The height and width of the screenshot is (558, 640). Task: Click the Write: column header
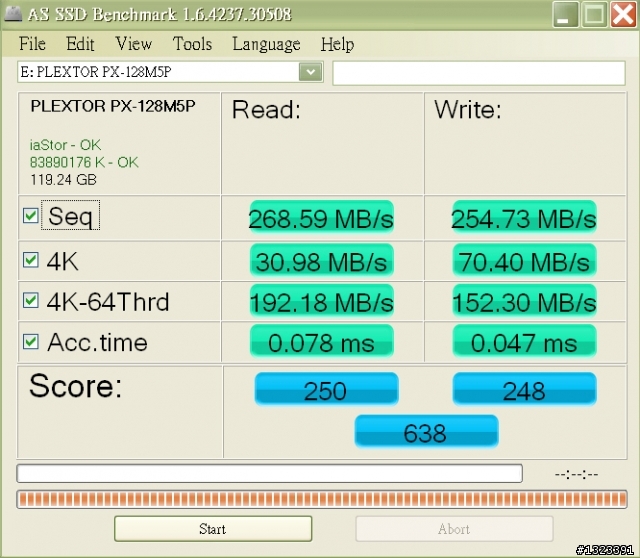(468, 110)
